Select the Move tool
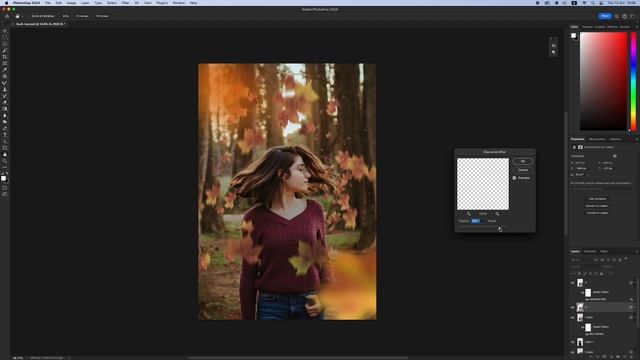This screenshot has width=640, height=360. pyautogui.click(x=4, y=31)
